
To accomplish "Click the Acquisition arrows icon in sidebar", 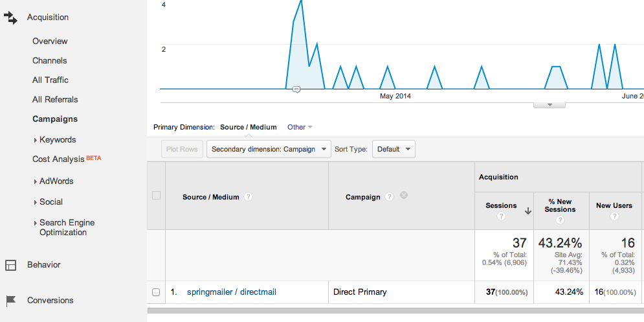I will (x=10, y=18).
